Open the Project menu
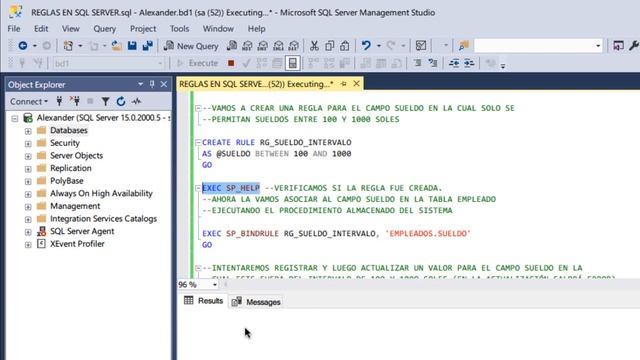Image resolution: width=640 pixels, height=360 pixels. (x=143, y=29)
